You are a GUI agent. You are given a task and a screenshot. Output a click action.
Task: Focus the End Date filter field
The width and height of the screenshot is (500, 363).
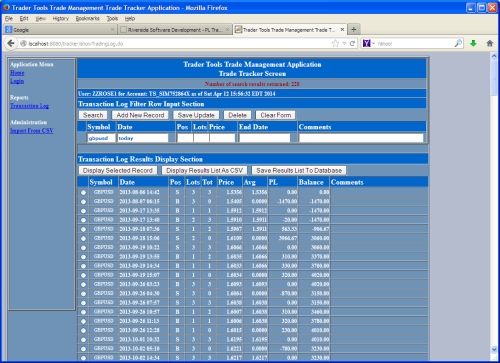click(x=265, y=138)
